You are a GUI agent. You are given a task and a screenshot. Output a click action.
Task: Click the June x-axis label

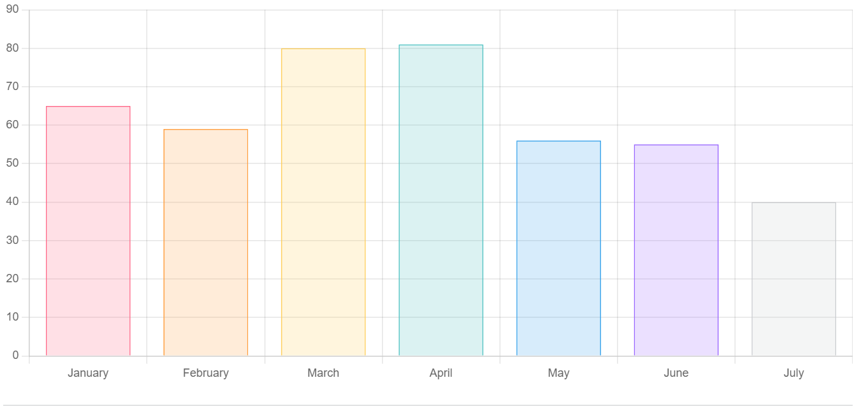(x=676, y=373)
